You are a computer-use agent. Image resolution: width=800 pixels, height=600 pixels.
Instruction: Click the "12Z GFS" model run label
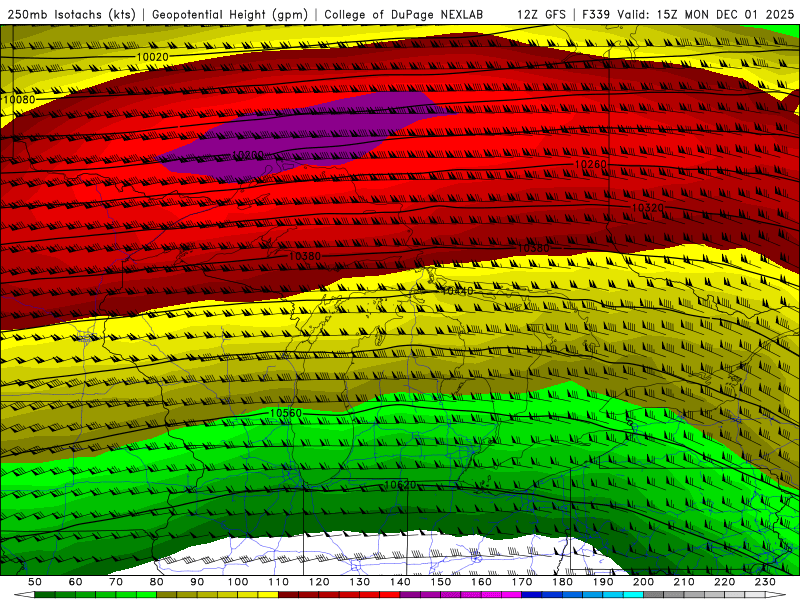pyautogui.click(x=541, y=14)
